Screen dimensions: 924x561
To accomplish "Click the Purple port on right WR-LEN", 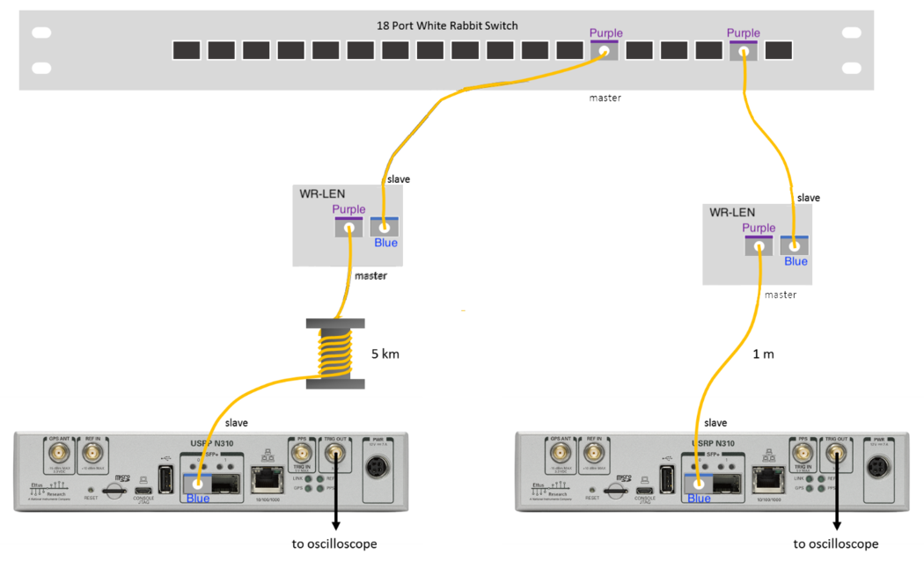I will click(x=759, y=245).
